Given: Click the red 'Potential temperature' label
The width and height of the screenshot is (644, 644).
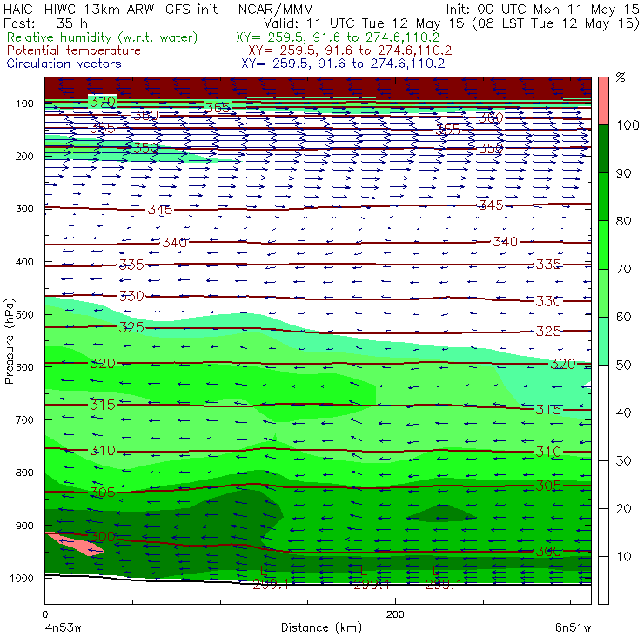Looking at the screenshot, I should [74, 50].
